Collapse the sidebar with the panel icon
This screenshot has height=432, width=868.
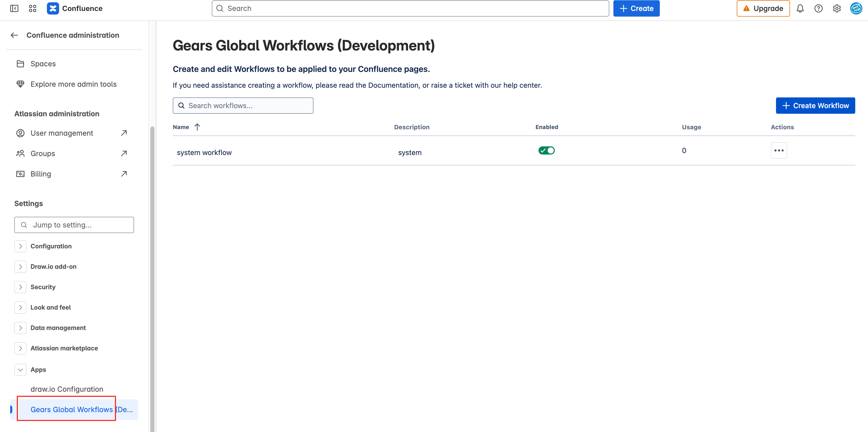point(14,8)
